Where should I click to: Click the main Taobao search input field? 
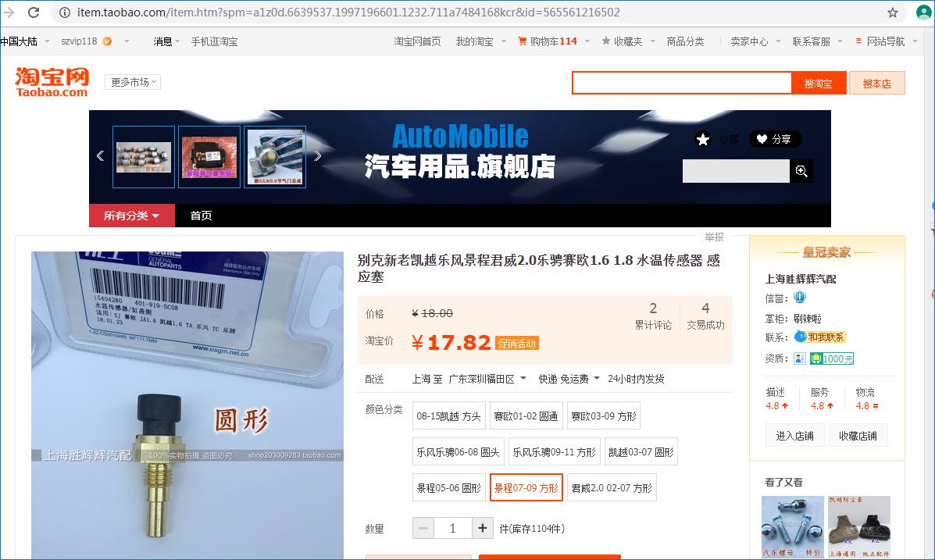tap(682, 83)
